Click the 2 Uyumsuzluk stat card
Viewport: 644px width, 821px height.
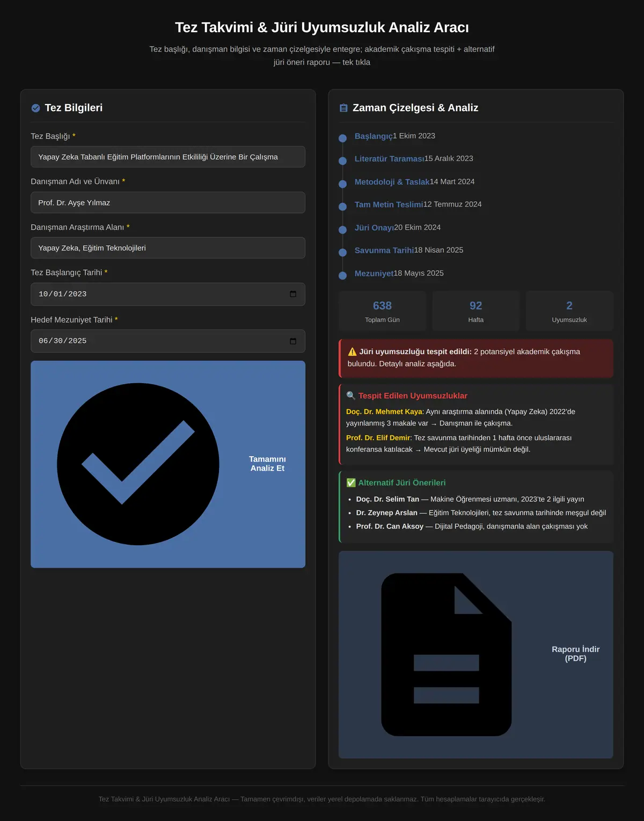point(569,311)
